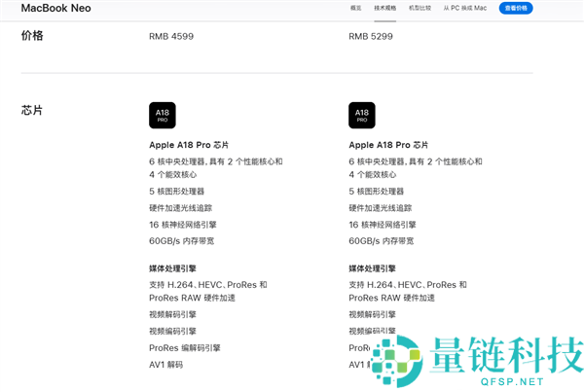
Task: Click left column AV1 解码 text
Action: click(x=166, y=365)
